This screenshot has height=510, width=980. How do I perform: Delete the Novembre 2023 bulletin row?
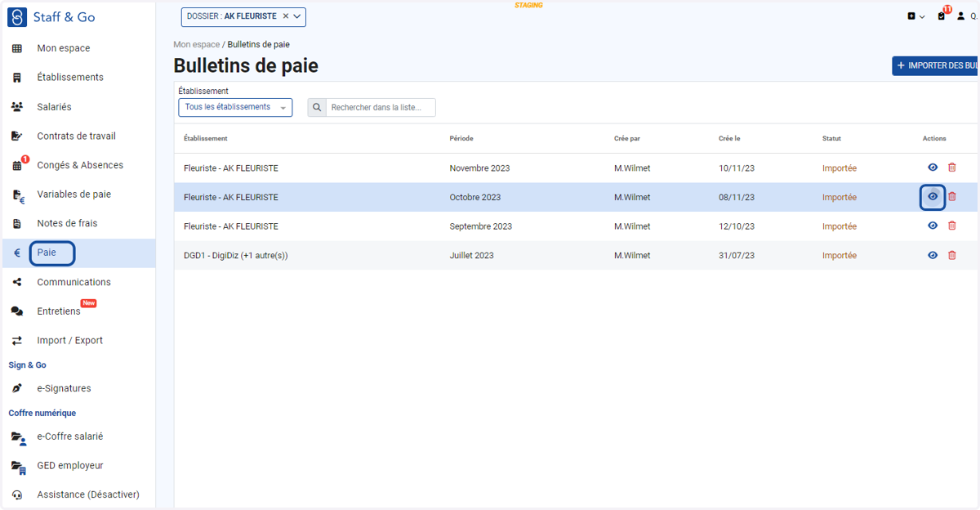pos(951,168)
